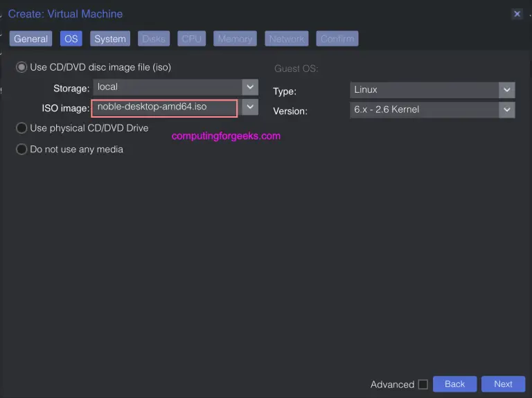Switch to the Network tab
The image size is (532, 398).
(x=287, y=39)
